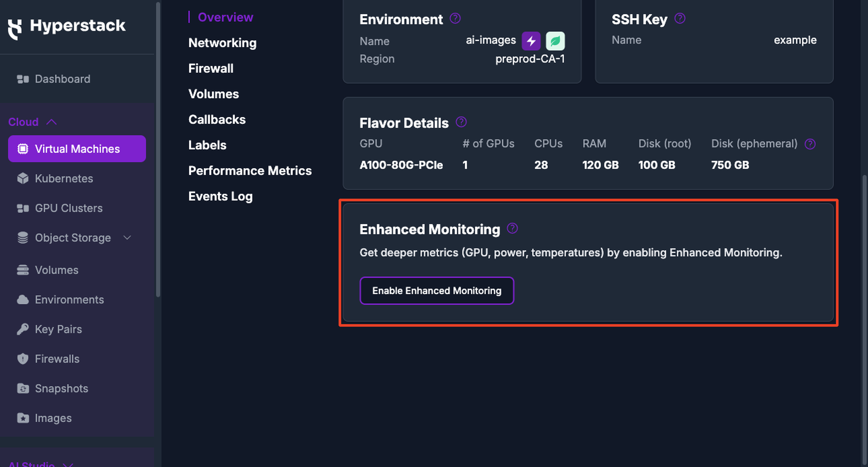The width and height of the screenshot is (868, 467).
Task: Switch to the Volumes tab in VM menu
Action: pos(214,94)
